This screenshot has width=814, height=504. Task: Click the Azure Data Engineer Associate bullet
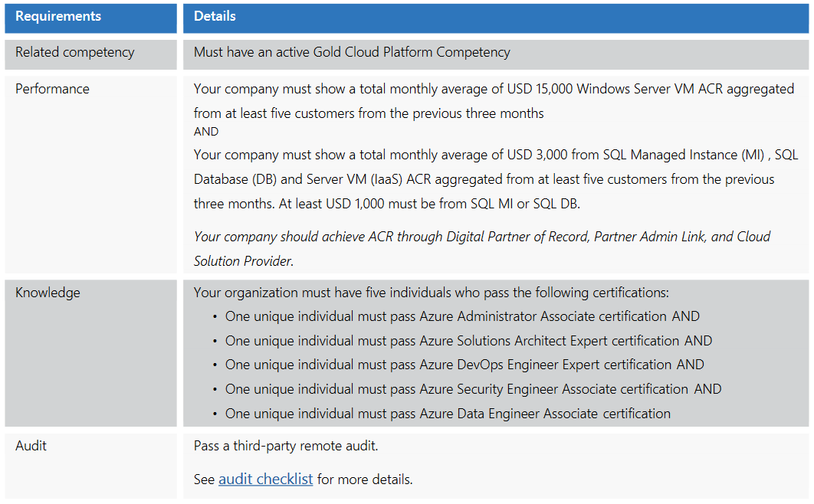point(448,414)
